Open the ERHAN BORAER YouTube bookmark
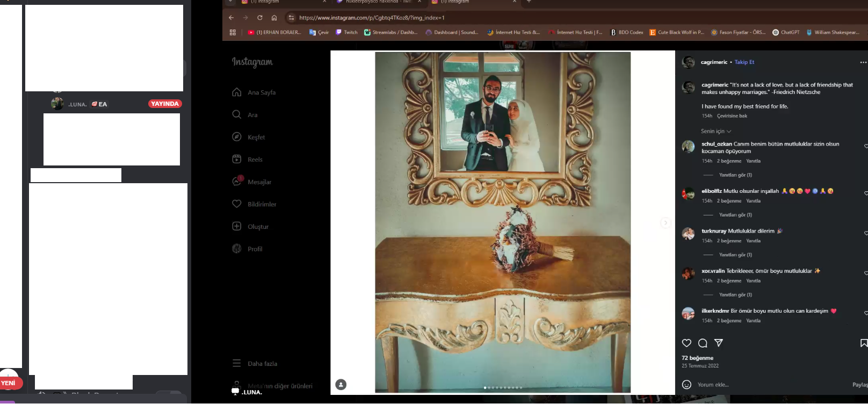The width and height of the screenshot is (868, 404). [274, 32]
